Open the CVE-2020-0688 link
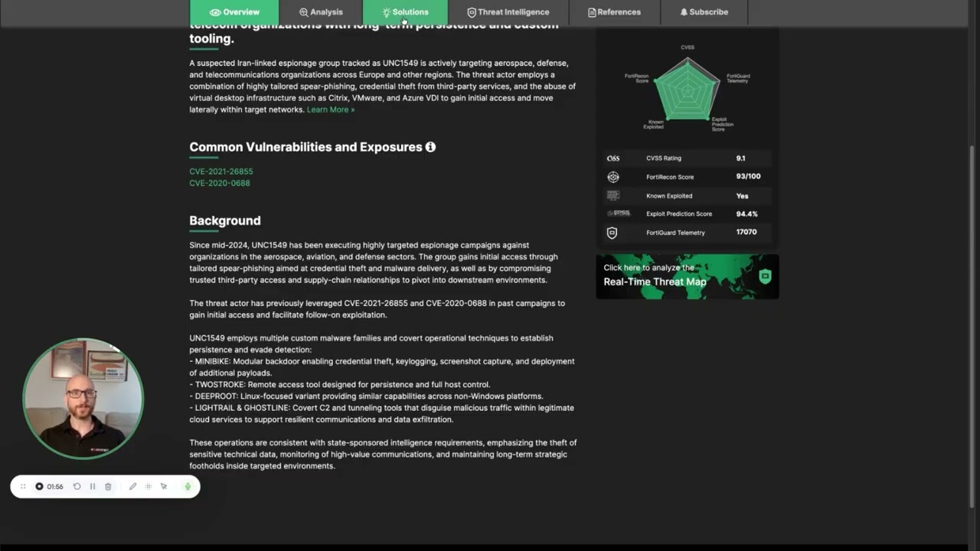The height and width of the screenshot is (551, 980). (x=220, y=183)
